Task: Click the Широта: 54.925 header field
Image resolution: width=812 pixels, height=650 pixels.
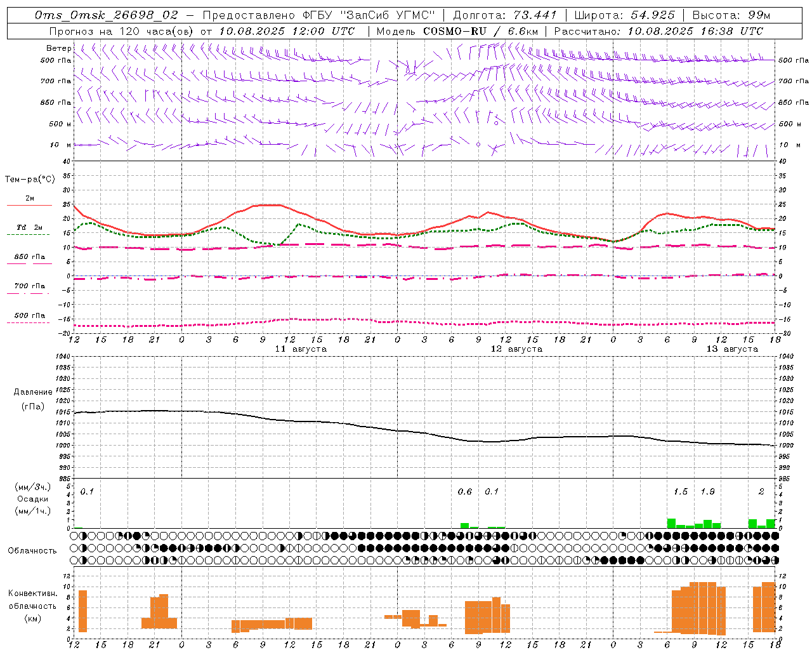Action: [x=625, y=15]
